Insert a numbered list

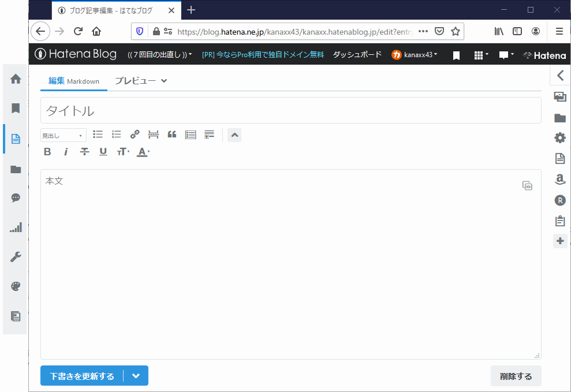[x=116, y=135]
